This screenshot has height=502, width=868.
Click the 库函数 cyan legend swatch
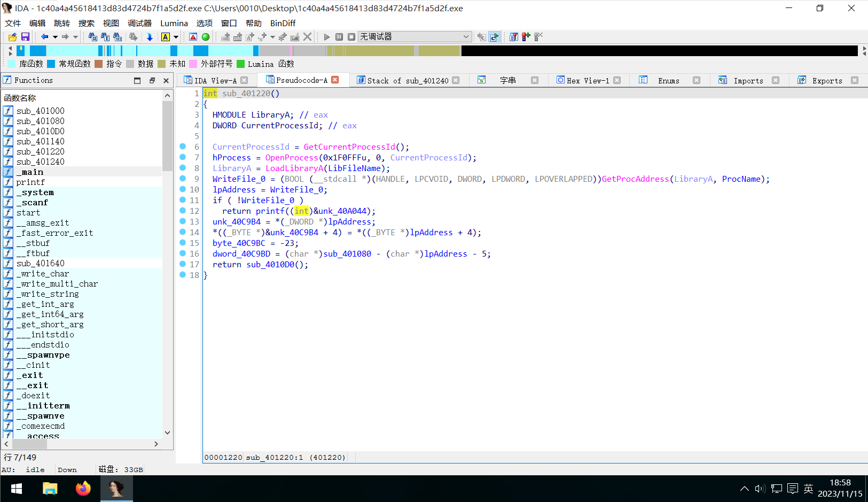click(11, 64)
